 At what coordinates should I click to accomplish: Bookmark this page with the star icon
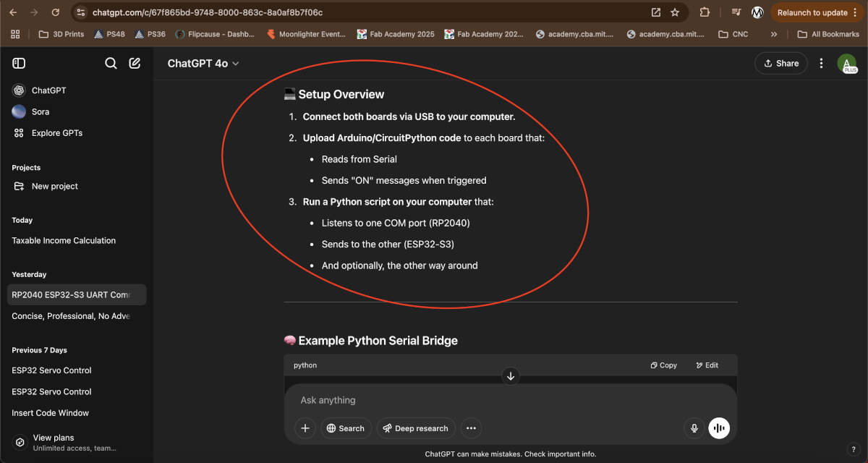[675, 12]
